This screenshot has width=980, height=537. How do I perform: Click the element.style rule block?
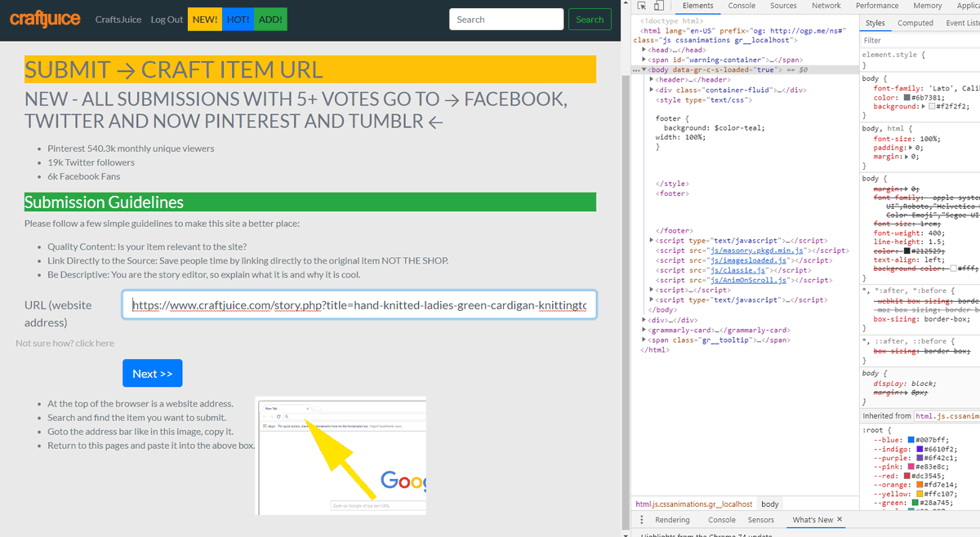pyautogui.click(x=920, y=60)
